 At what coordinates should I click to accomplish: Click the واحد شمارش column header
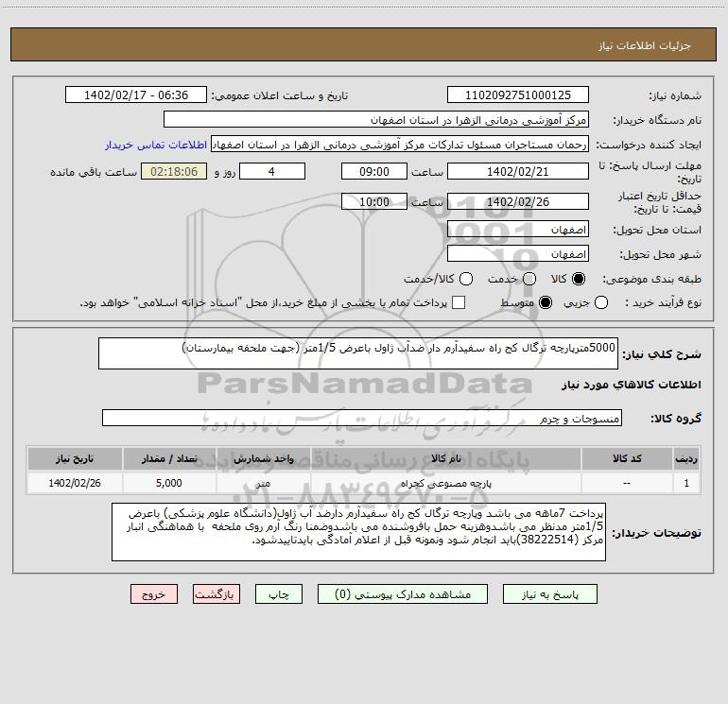coord(263,458)
